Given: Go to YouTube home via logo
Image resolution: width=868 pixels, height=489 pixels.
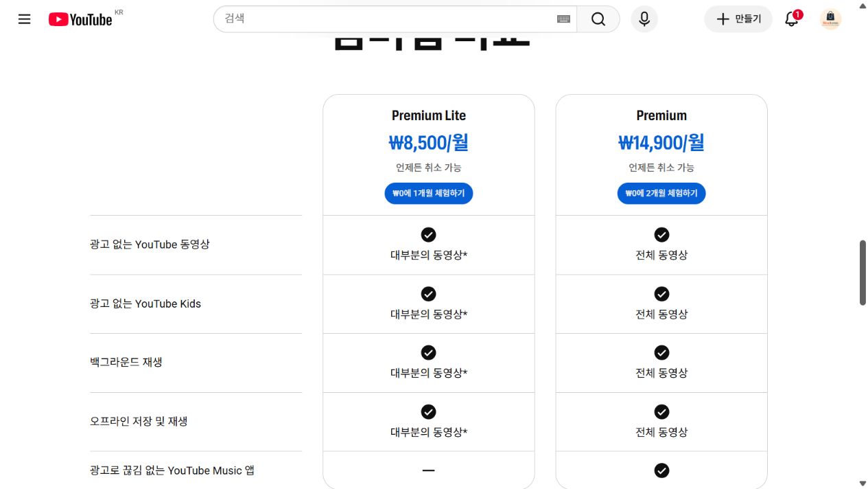Looking at the screenshot, I should (80, 19).
